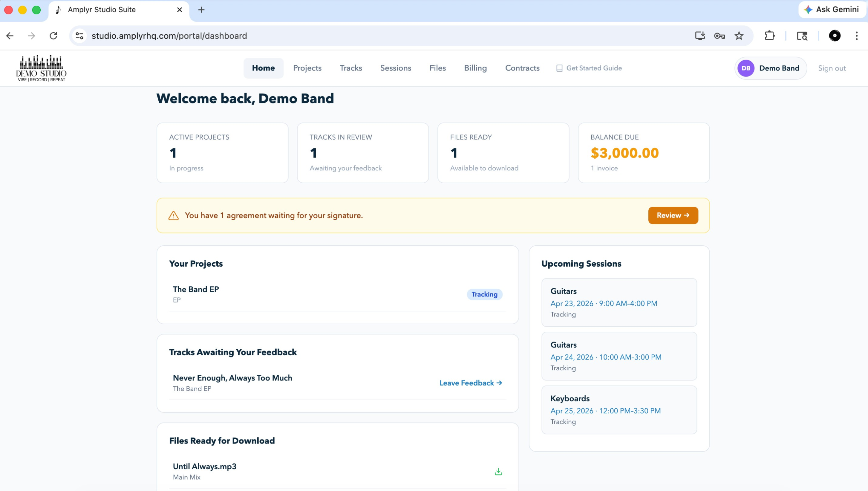Open Chrome's three-dot menu
The height and width of the screenshot is (491, 868).
(x=857, y=36)
